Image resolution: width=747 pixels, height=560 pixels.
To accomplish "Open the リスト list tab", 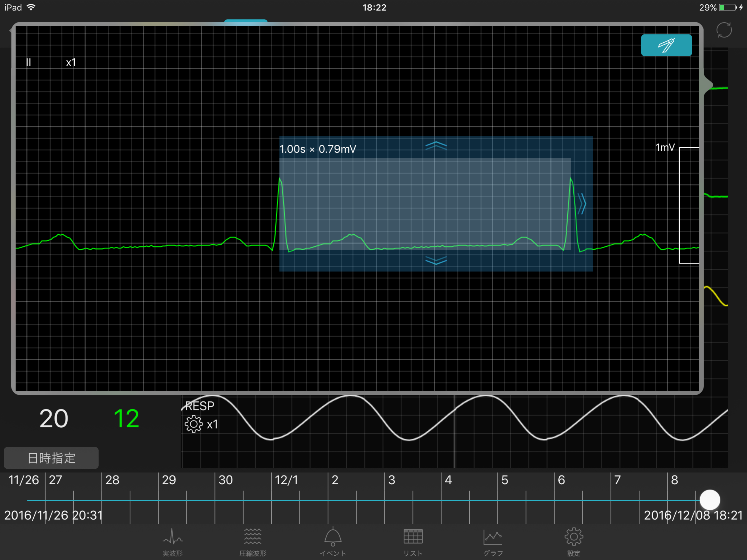I will point(413,542).
